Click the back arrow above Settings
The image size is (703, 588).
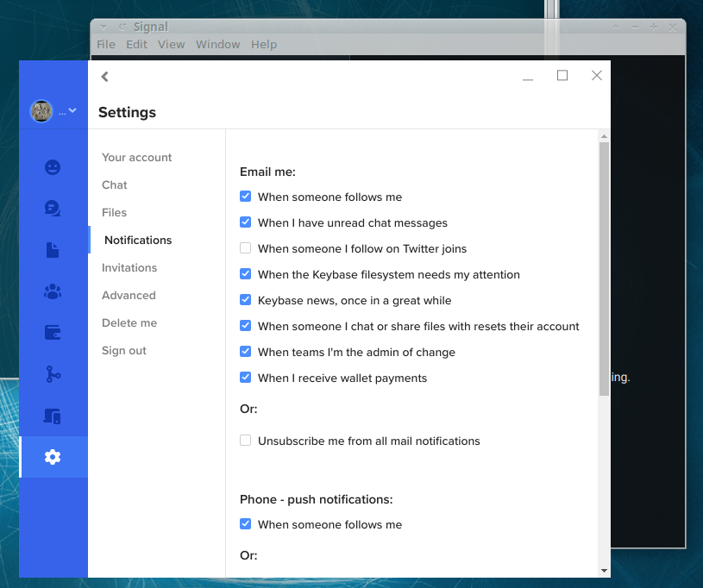pos(104,76)
